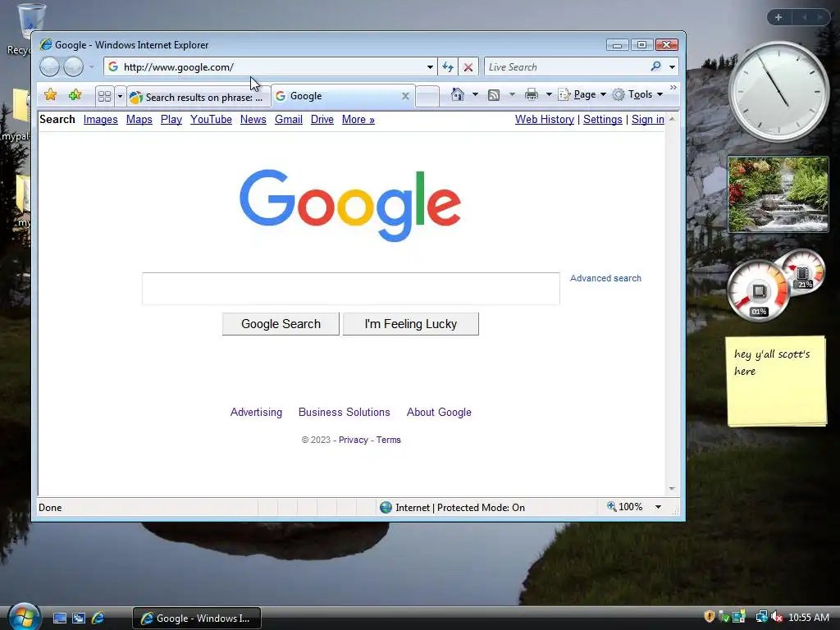The height and width of the screenshot is (630, 840).
Task: Click the Home page icon
Action: (x=457, y=95)
